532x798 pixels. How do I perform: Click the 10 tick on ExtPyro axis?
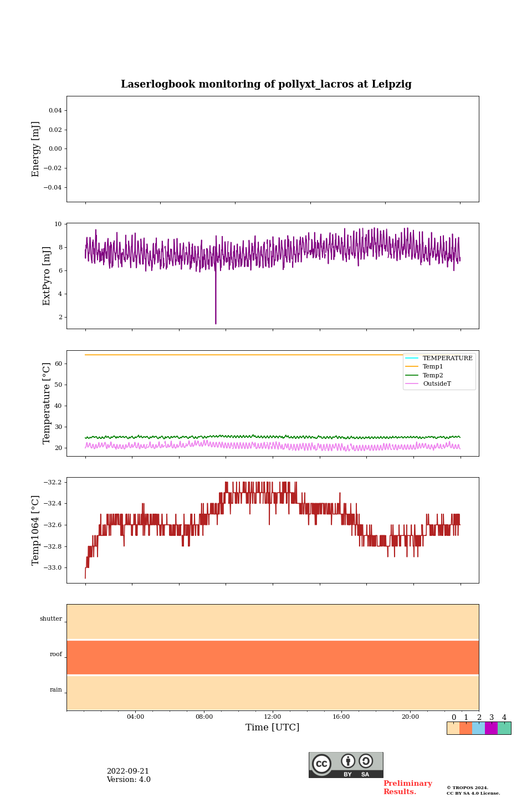58,224
